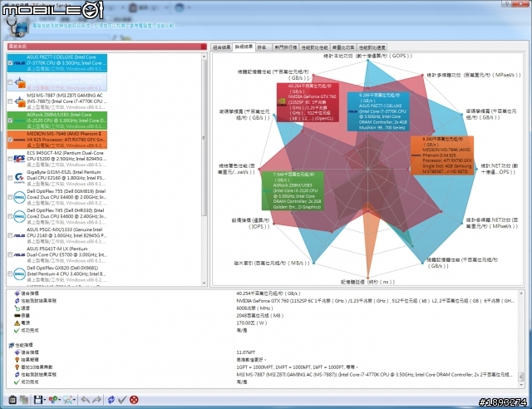Click the colored balls options icon
The width and height of the screenshot is (532, 409).
[x=52, y=400]
